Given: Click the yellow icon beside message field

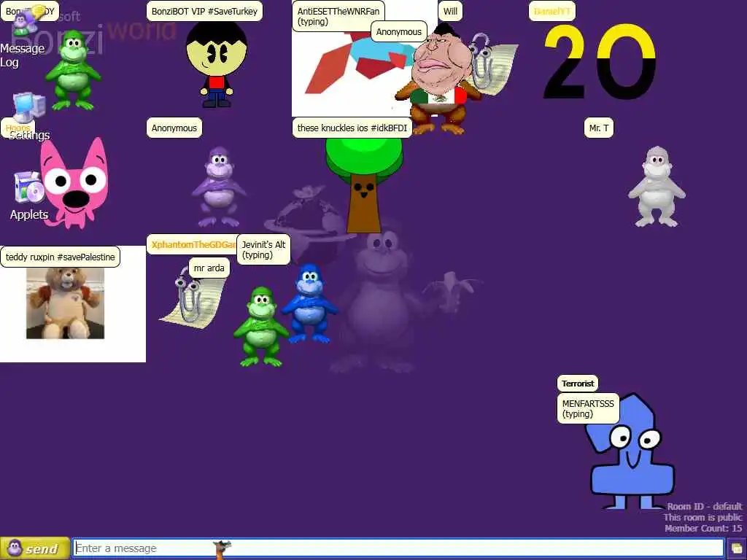Looking at the screenshot, I should click(x=737, y=549).
